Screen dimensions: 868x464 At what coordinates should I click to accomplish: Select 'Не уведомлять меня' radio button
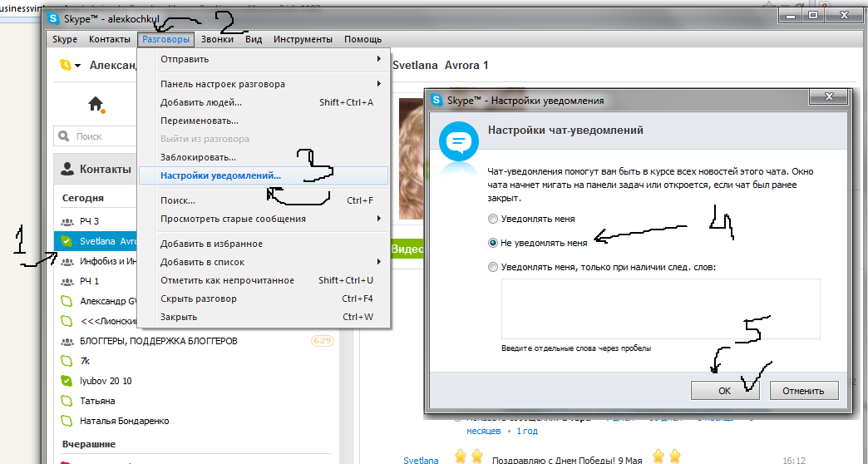[493, 243]
